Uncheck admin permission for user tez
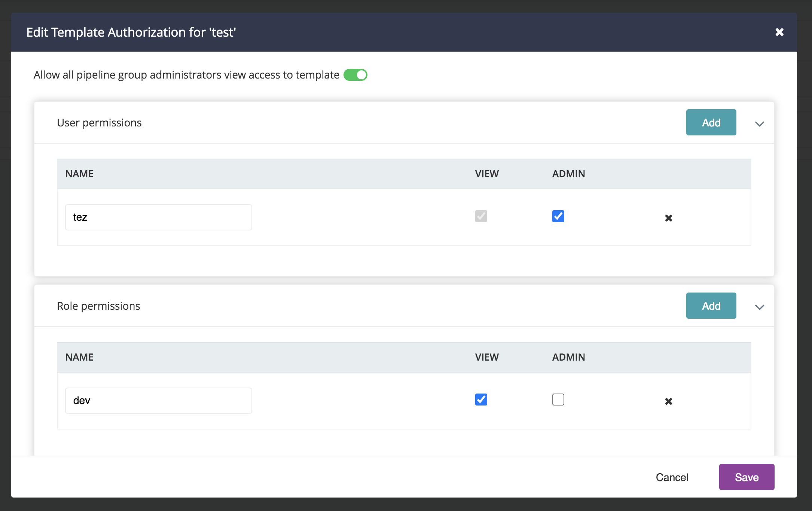812x511 pixels. tap(558, 216)
